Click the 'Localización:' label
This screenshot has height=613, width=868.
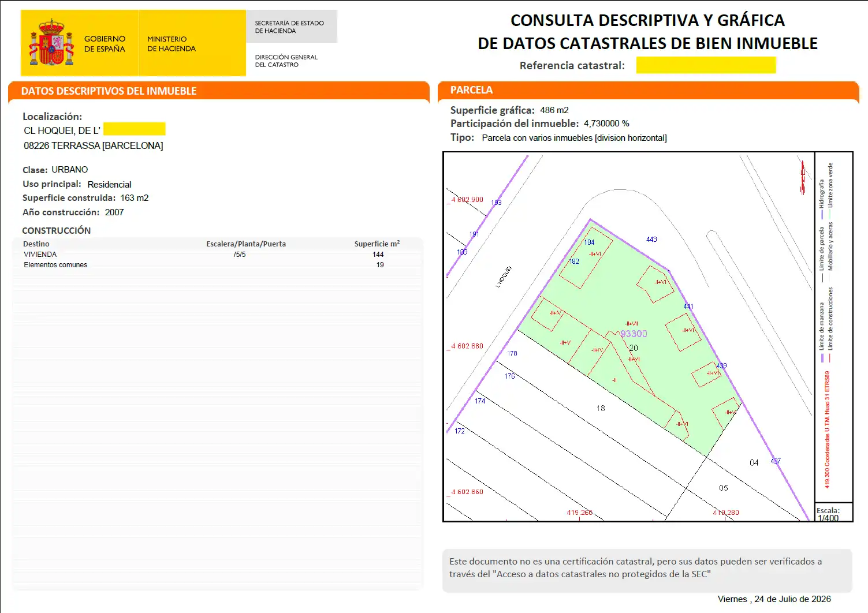tap(52, 117)
